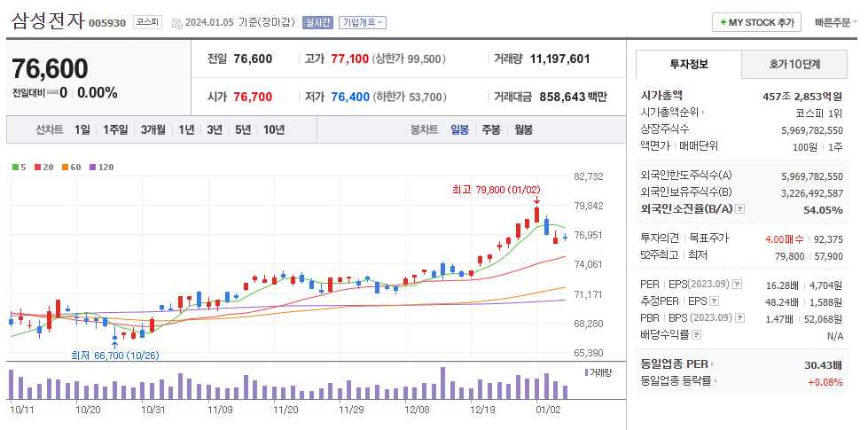Click the 457조 2,853억원 market cap value

coord(802,97)
